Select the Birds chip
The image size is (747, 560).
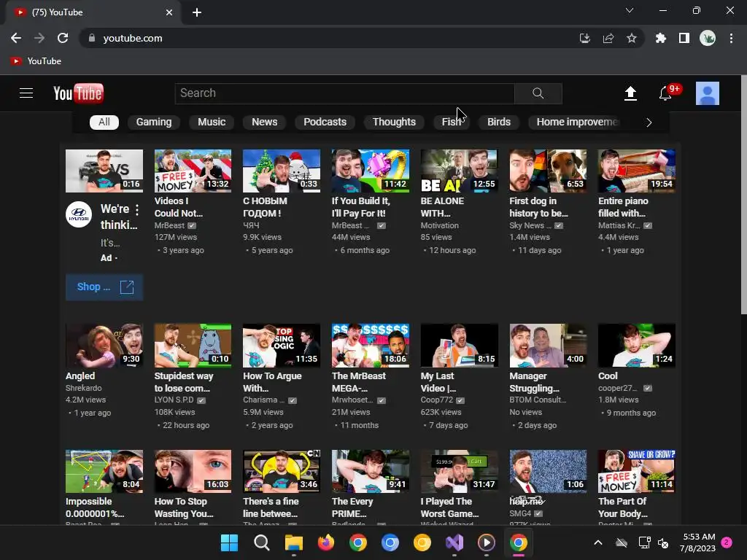499,122
